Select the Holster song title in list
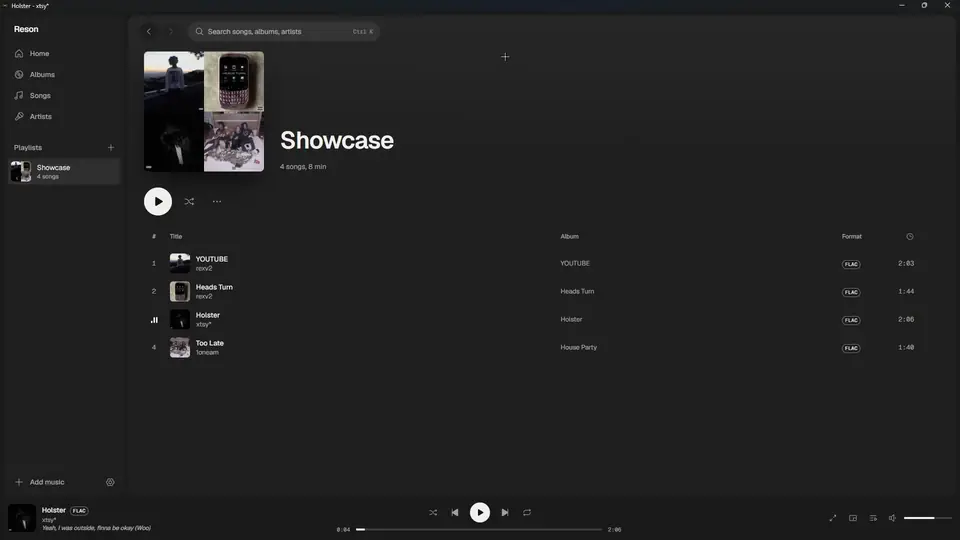960x540 pixels. coord(208,315)
